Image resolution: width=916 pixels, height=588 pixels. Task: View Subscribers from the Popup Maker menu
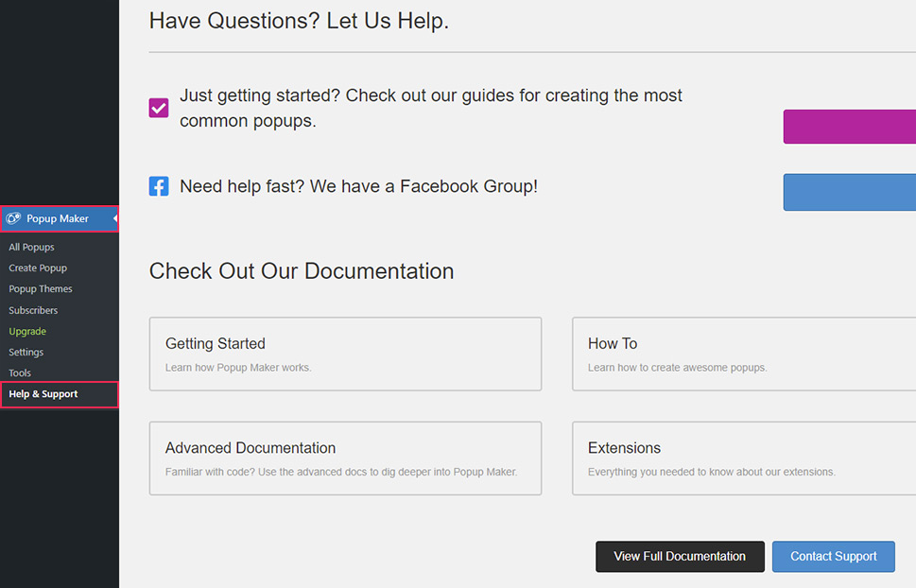click(x=33, y=309)
